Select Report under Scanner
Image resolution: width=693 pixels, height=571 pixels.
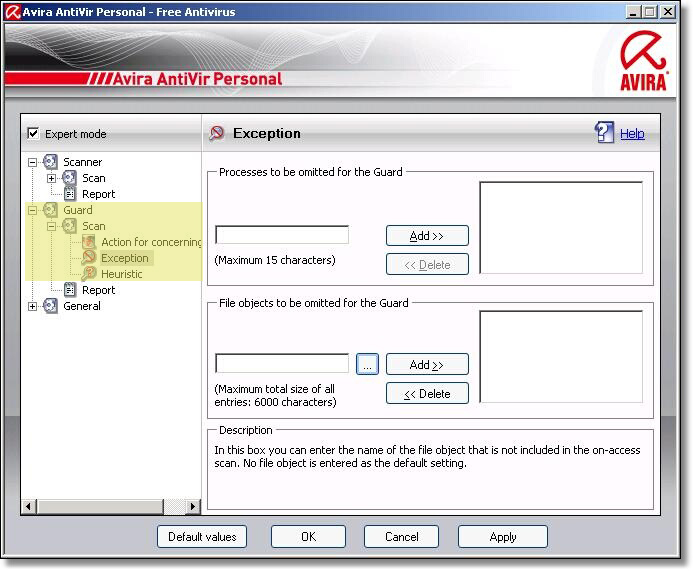98,194
